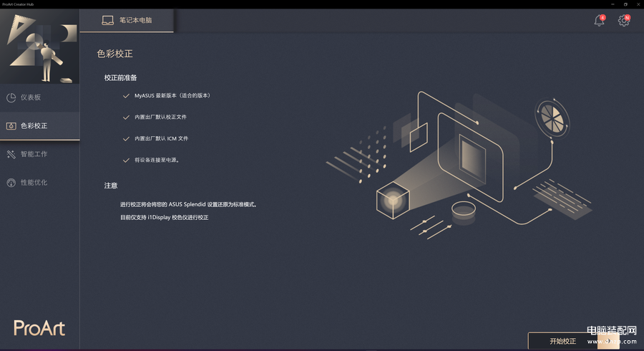Open 性能优化 in the sidebar
The image size is (644, 351).
(x=40, y=183)
